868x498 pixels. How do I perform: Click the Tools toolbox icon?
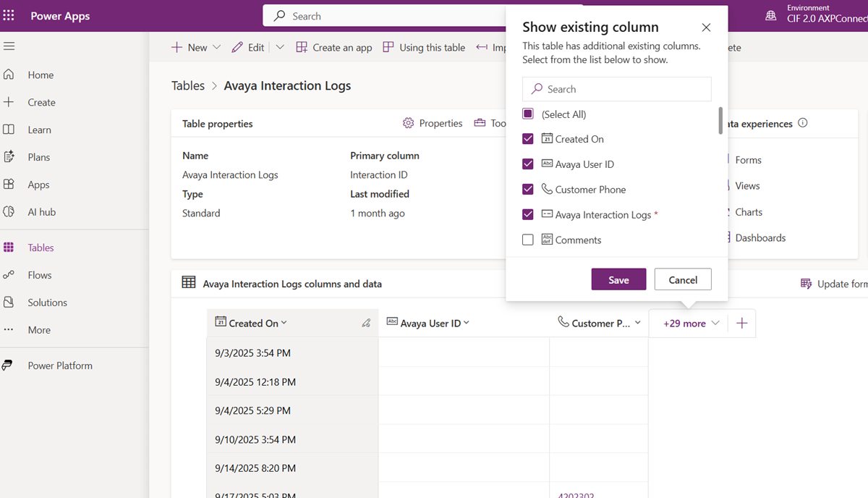point(480,123)
